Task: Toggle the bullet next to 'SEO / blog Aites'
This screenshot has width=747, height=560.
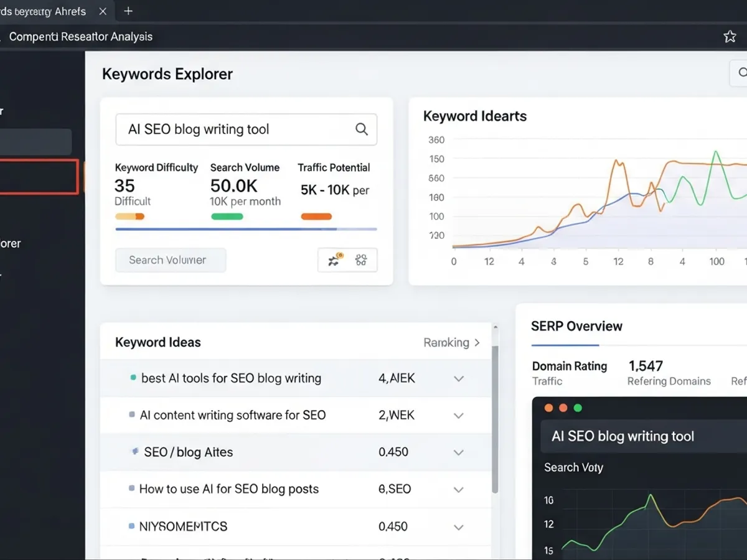Action: [134, 452]
